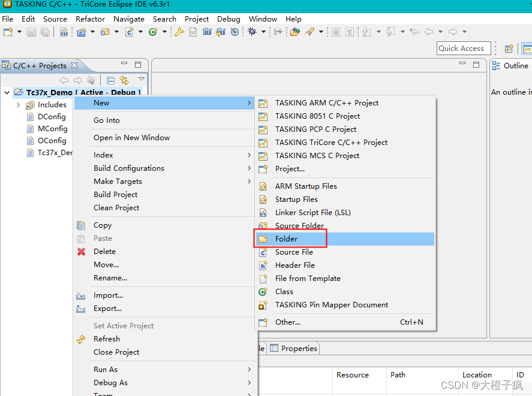Choose Other... in New submenu
This screenshot has width=532, height=396.
[x=344, y=322]
